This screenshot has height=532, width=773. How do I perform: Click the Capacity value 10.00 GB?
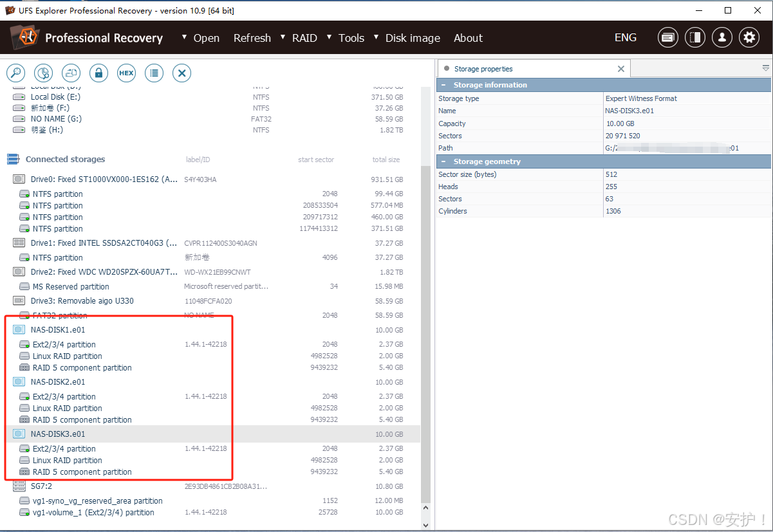coord(620,124)
